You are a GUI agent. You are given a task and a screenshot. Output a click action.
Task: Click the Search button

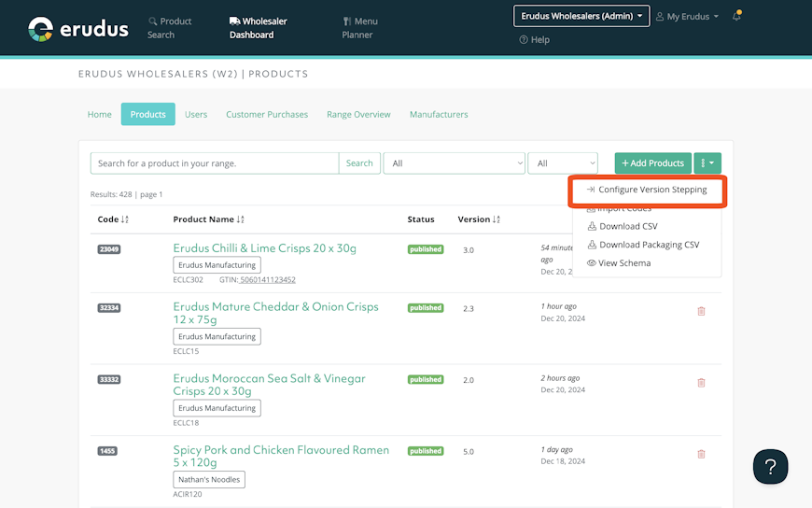(x=359, y=163)
